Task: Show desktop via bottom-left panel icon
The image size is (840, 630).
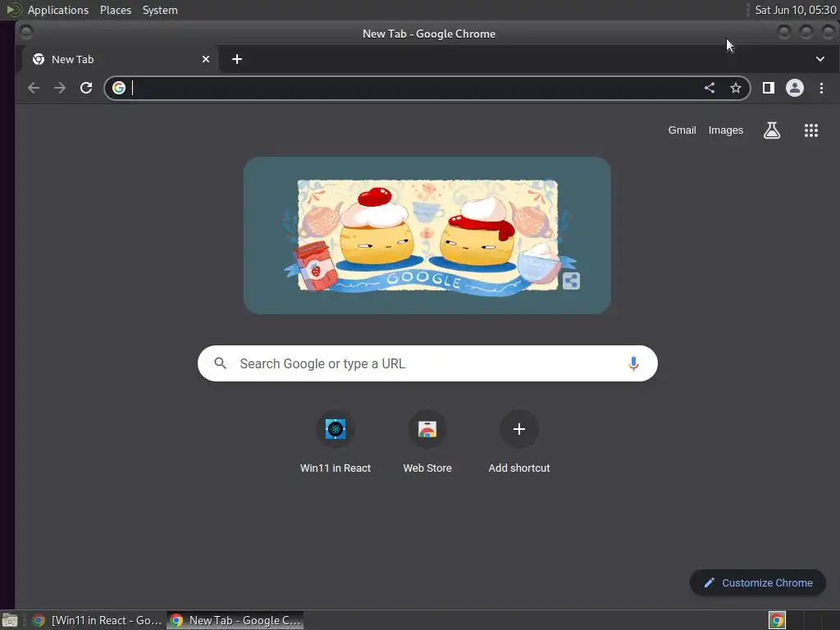Action: point(10,620)
